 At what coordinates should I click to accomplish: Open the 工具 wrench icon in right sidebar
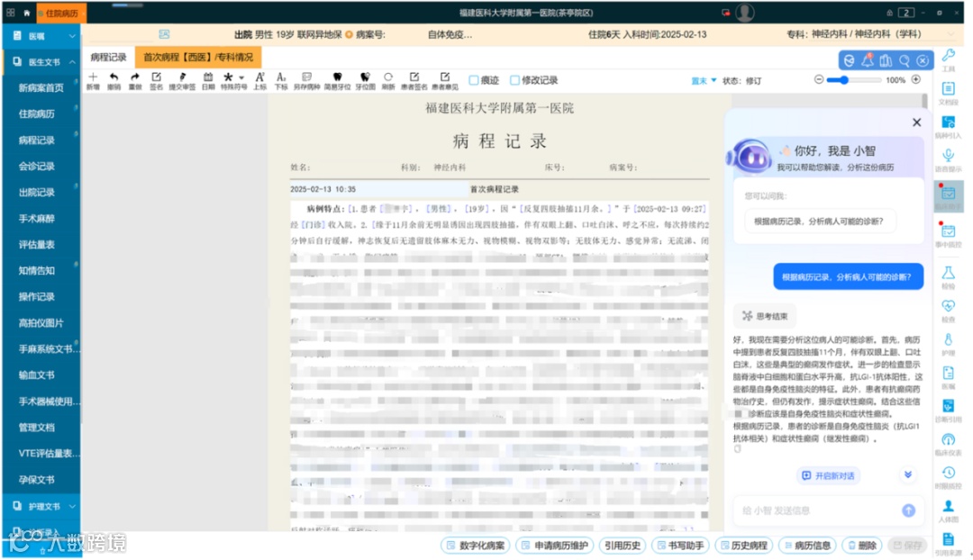[x=948, y=56]
